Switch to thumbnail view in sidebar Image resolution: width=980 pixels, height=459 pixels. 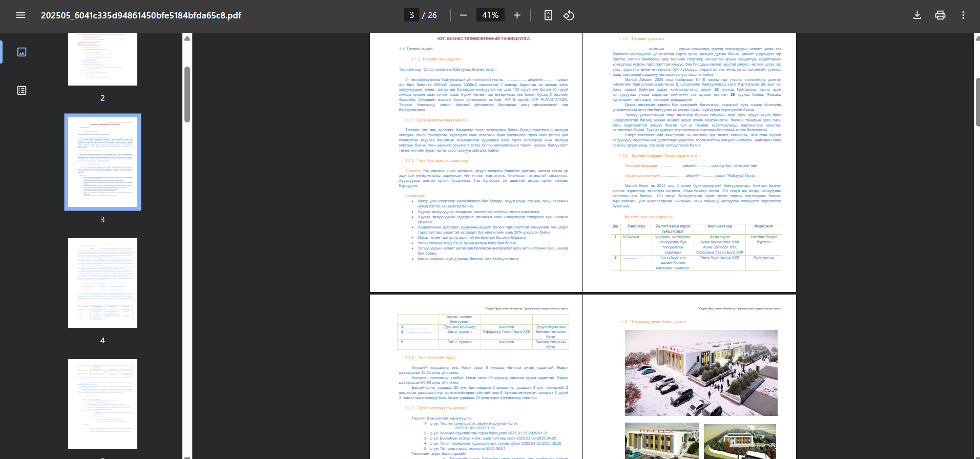click(22, 52)
